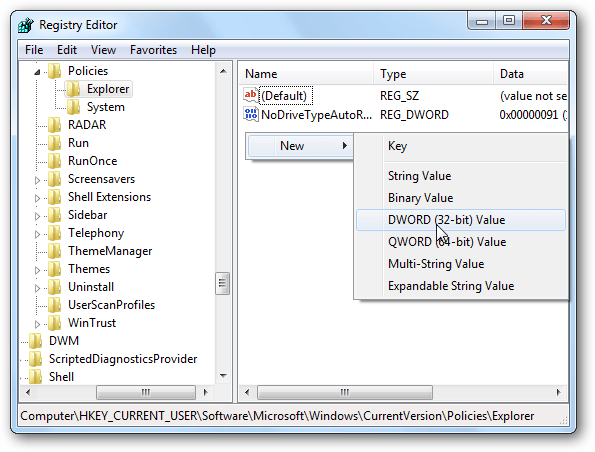
Task: Click the REG_DWORD type cell
Action: coord(414,115)
